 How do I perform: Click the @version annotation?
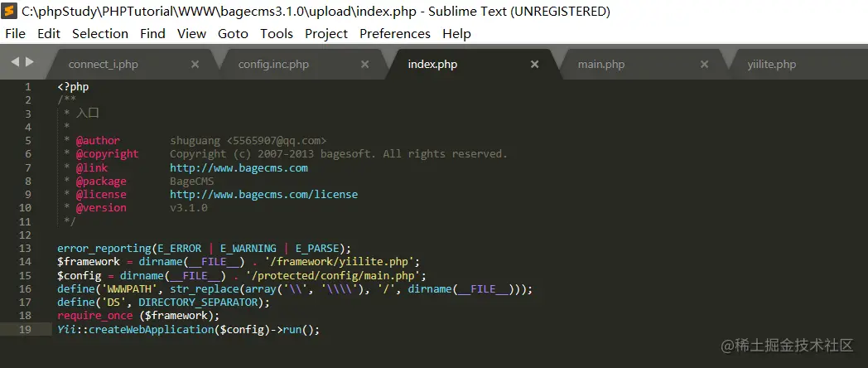[101, 208]
